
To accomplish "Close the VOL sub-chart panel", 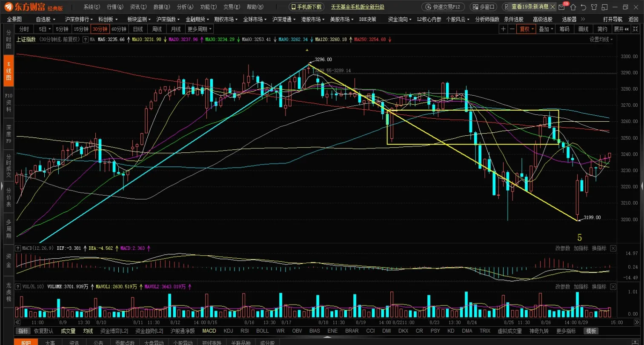I will coord(613,287).
